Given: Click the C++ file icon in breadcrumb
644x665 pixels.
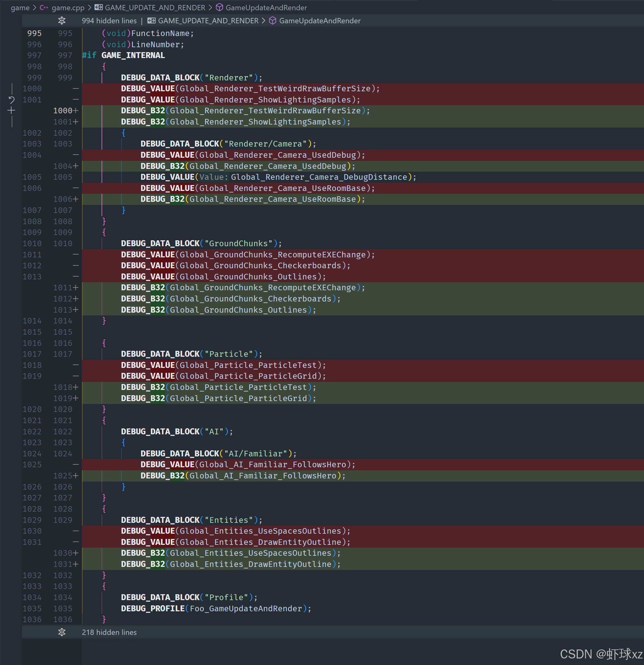Looking at the screenshot, I should pos(44,7).
